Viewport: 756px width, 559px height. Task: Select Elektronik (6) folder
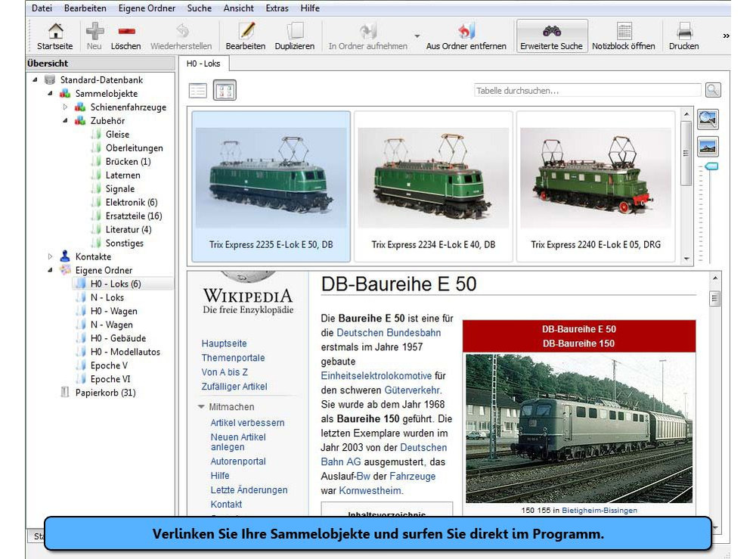(x=132, y=202)
